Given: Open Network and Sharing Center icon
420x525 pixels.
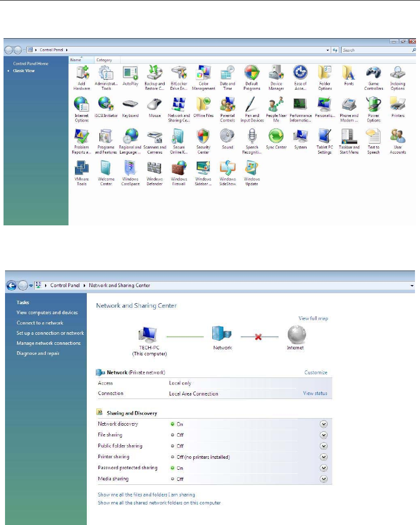Looking at the screenshot, I should (179, 109).
